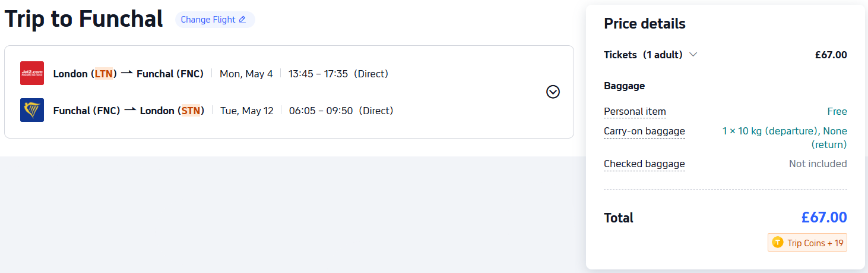Expand the Tickets (1 adult) price breakdown
This screenshot has width=868, height=273.
(693, 55)
